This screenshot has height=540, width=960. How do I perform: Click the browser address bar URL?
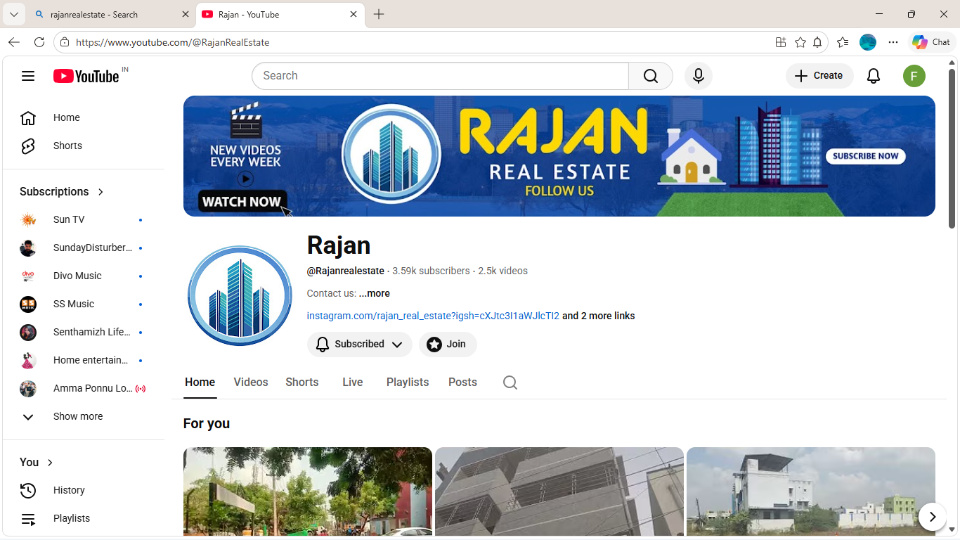(x=173, y=42)
